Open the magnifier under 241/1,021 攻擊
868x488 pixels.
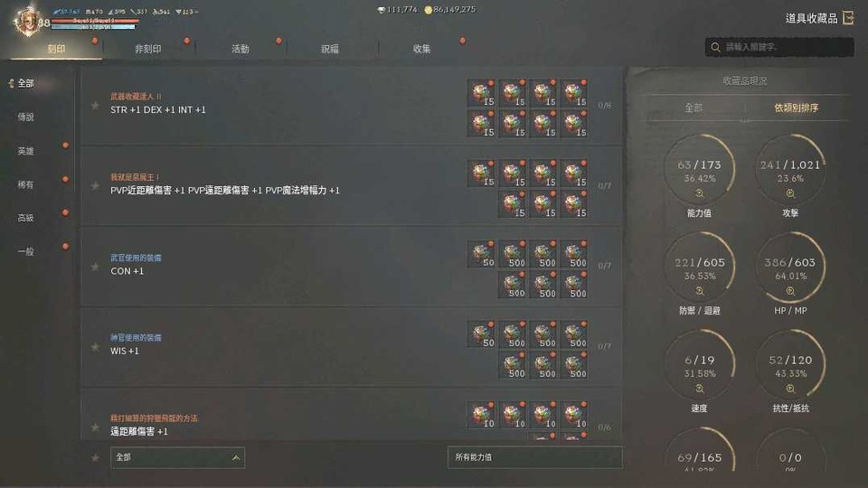(790, 193)
